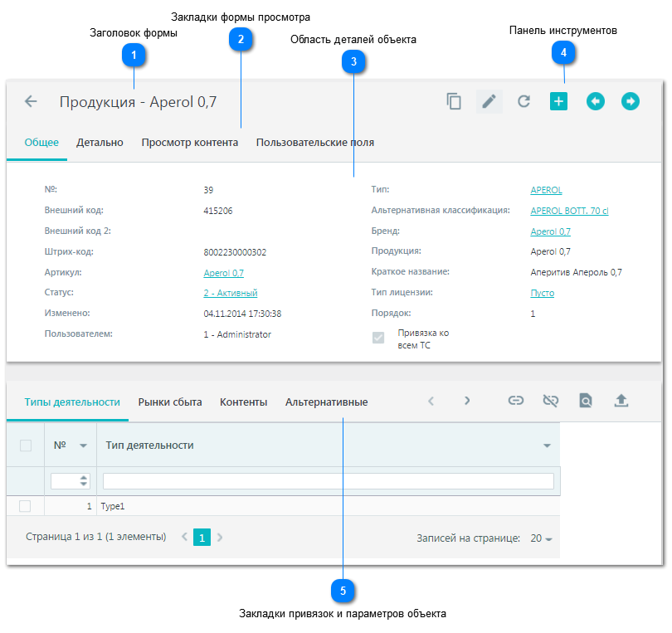Open the Пусто license type link

(x=542, y=293)
